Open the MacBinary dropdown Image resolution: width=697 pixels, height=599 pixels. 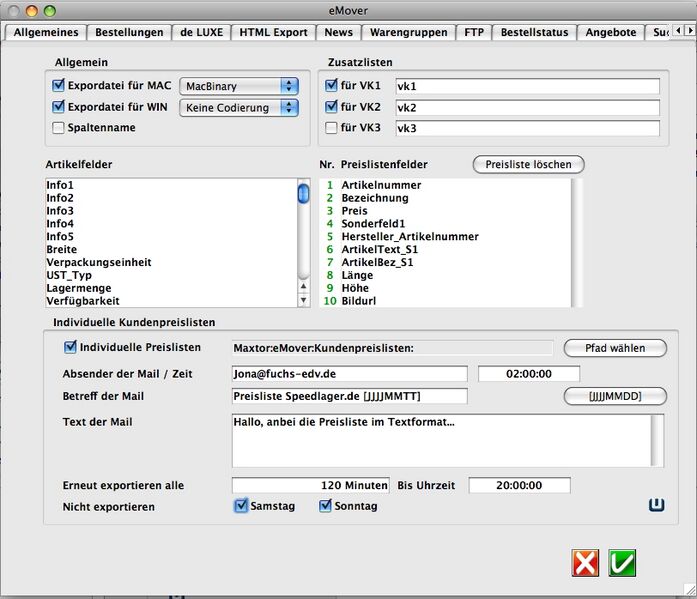click(x=239, y=86)
